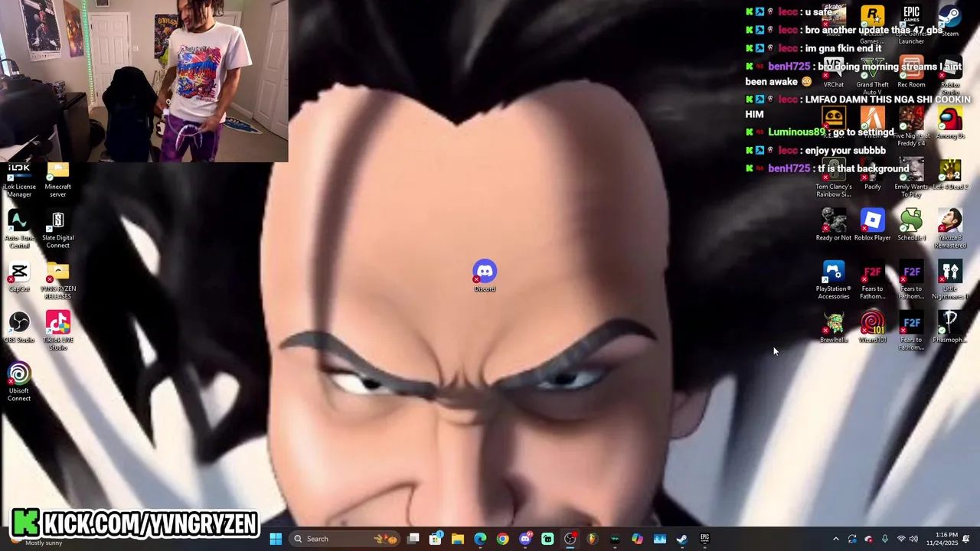Launch the Left 4 Dead 2 icon
Image resolution: width=980 pixels, height=551 pixels.
[950, 174]
